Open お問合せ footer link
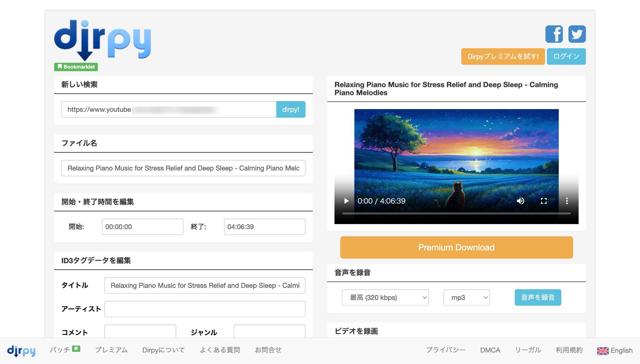The height and width of the screenshot is (364, 640). click(268, 350)
